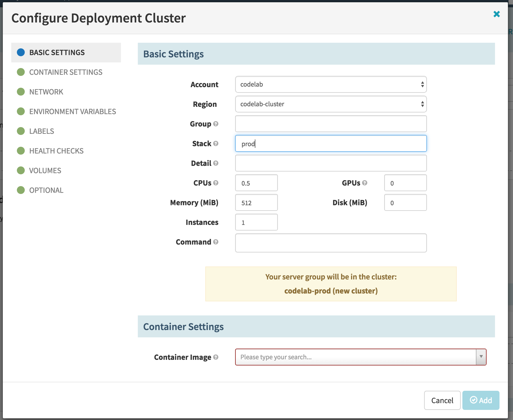
Task: Expand the Container Image search dropdown arrow
Action: point(481,357)
